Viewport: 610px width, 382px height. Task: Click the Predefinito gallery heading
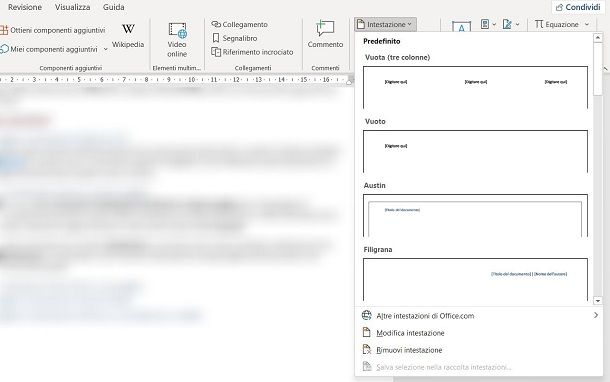(x=382, y=41)
